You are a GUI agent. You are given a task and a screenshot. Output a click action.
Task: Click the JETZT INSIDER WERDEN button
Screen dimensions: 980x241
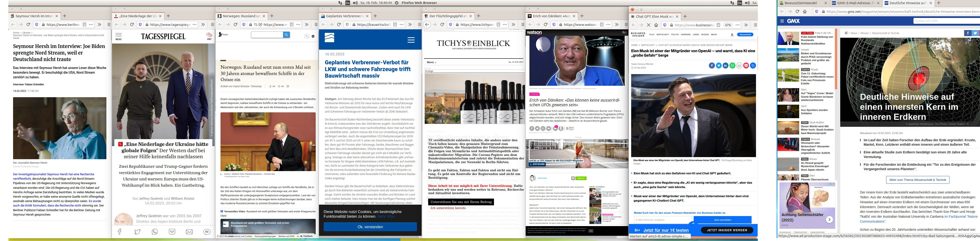[727, 230]
